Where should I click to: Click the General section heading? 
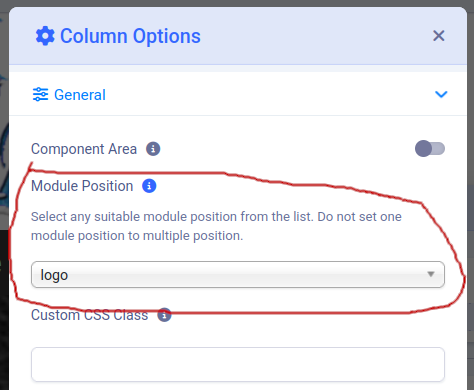pyautogui.click(x=80, y=95)
